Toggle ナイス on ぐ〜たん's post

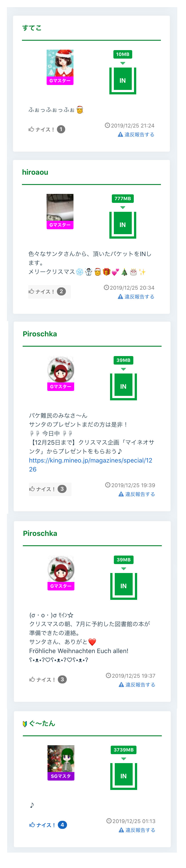(48, 825)
